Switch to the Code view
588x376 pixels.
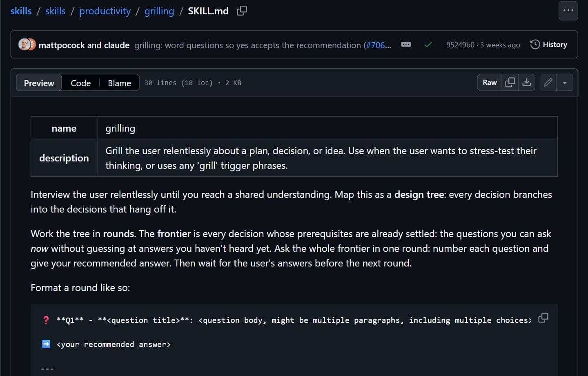80,83
